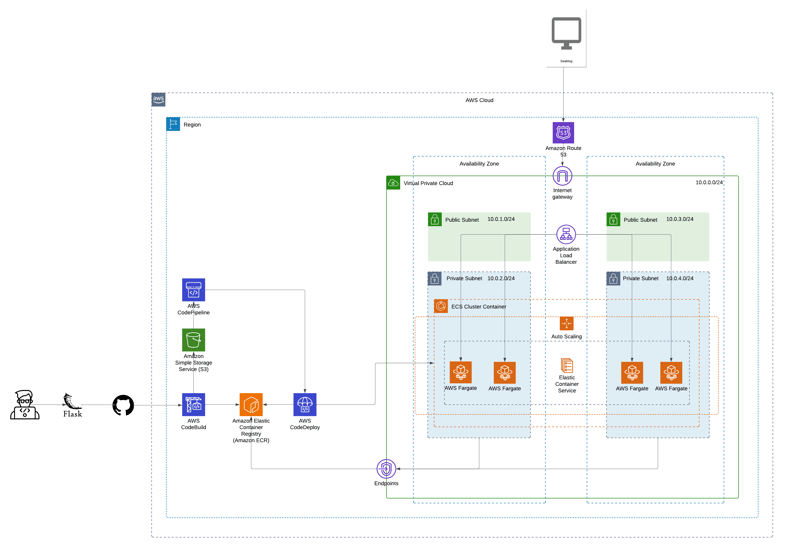This screenshot has height=547, width=800.
Task: Click the developer person icon
Action: (24, 405)
